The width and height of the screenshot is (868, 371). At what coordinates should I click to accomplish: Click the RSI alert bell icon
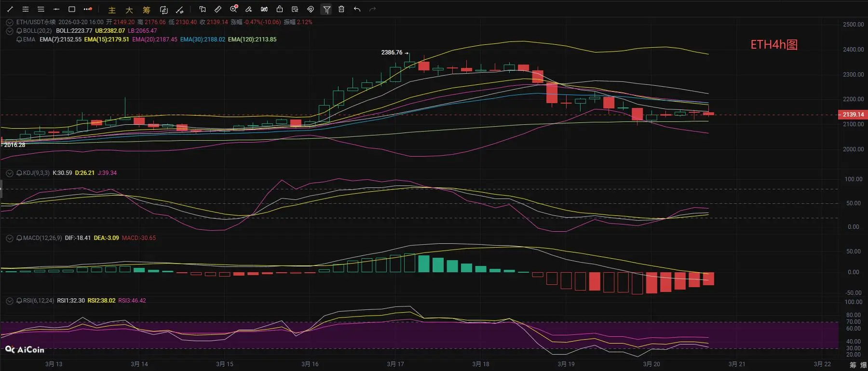19,301
